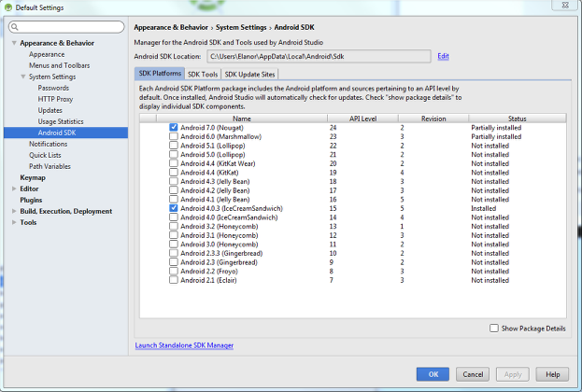Check the Android 7.0 (Nougat) checkbox

click(174, 127)
